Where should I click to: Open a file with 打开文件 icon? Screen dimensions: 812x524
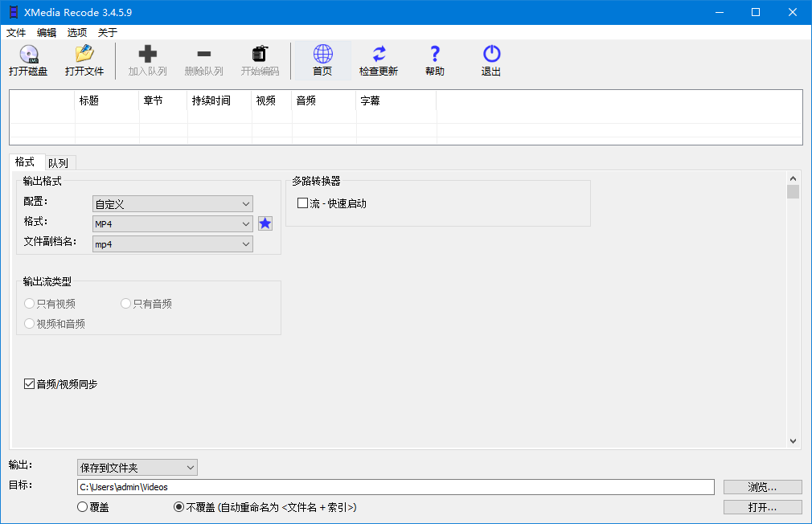84,60
